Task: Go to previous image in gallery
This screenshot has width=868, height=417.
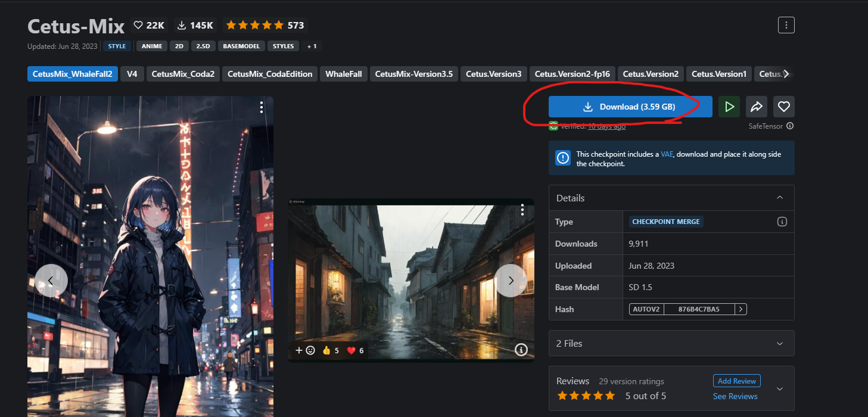Action: (51, 281)
